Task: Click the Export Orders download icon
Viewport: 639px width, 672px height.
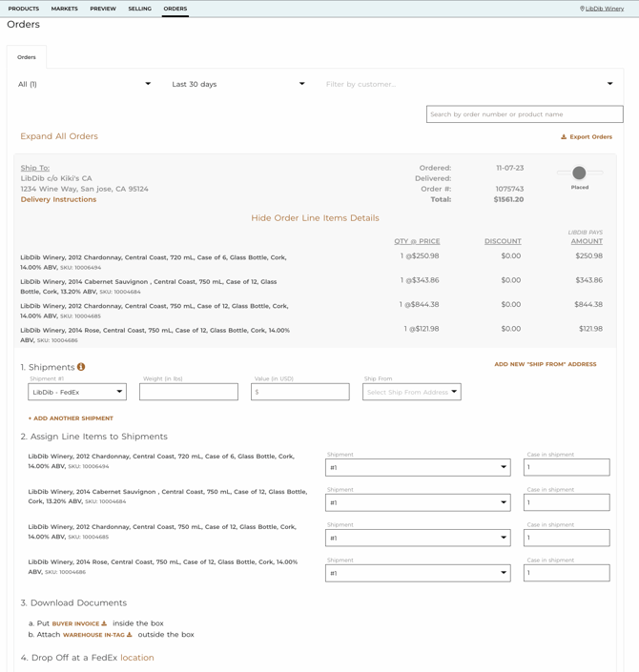Action: 564,136
